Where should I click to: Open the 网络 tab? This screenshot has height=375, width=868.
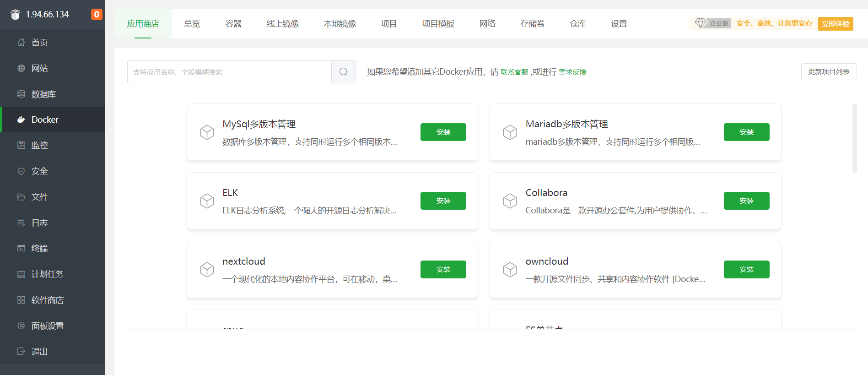tap(487, 24)
